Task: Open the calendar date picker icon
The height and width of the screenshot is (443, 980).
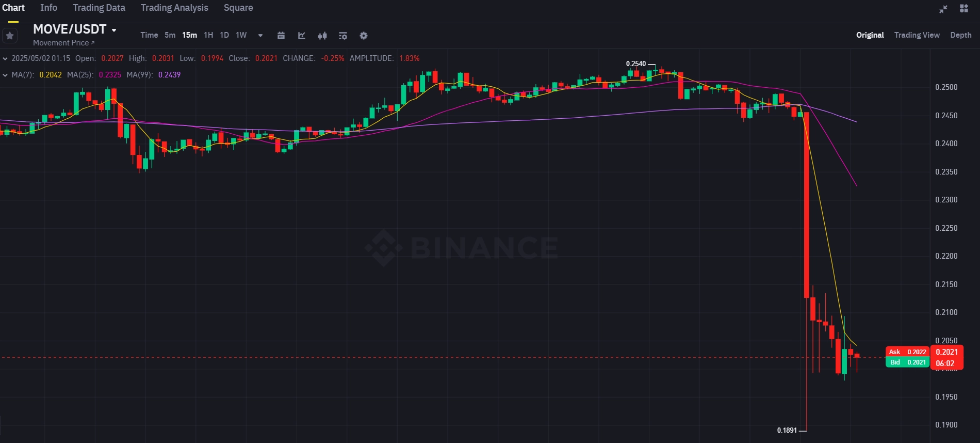Action: pos(281,36)
